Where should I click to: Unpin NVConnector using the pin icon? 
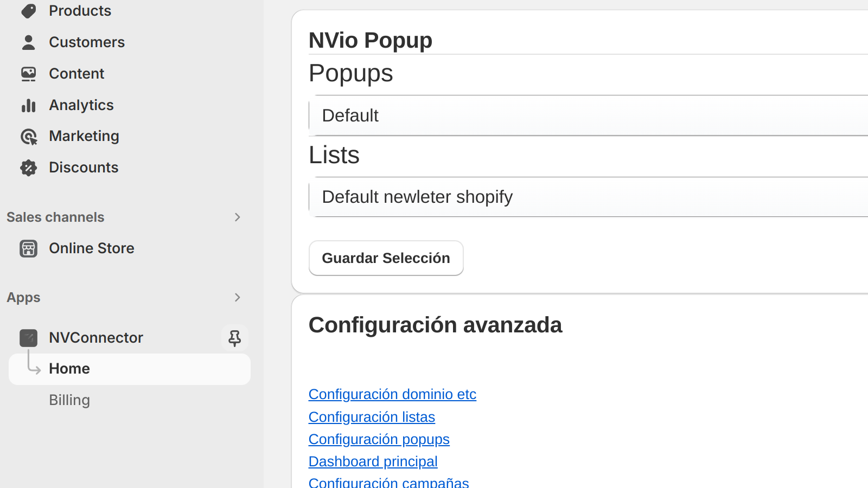click(x=234, y=338)
